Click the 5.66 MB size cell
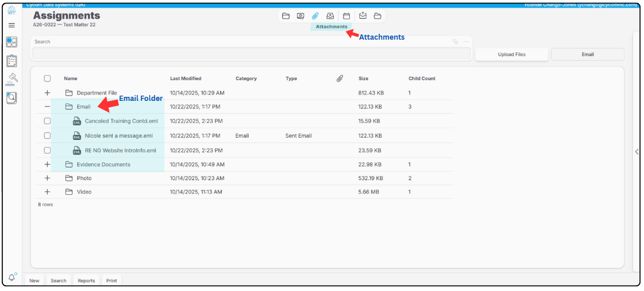Image resolution: width=644 pixels, height=291 pixels. click(x=368, y=192)
